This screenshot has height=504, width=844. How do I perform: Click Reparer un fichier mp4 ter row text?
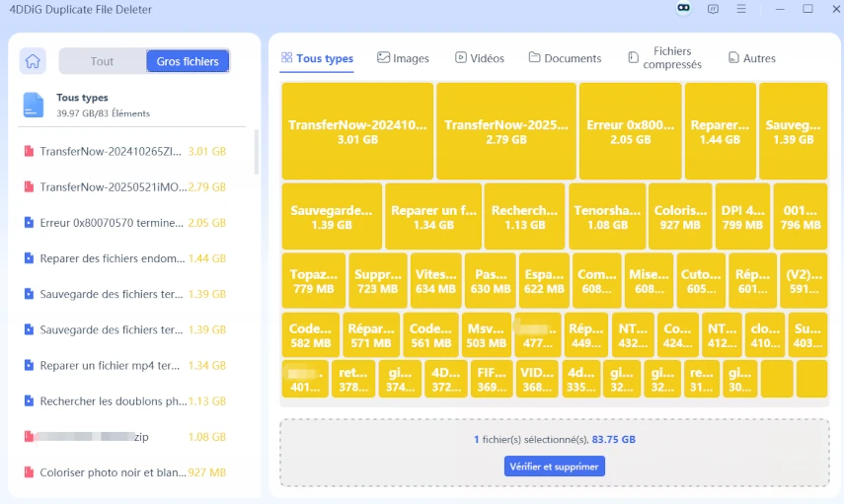(110, 365)
